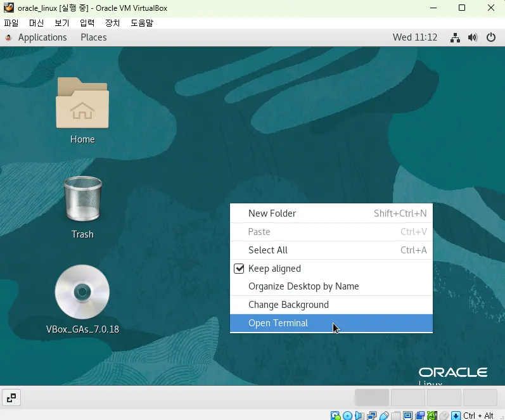Click the green processor status icon
Image resolution: width=505 pixels, height=420 pixels.
pos(432,416)
